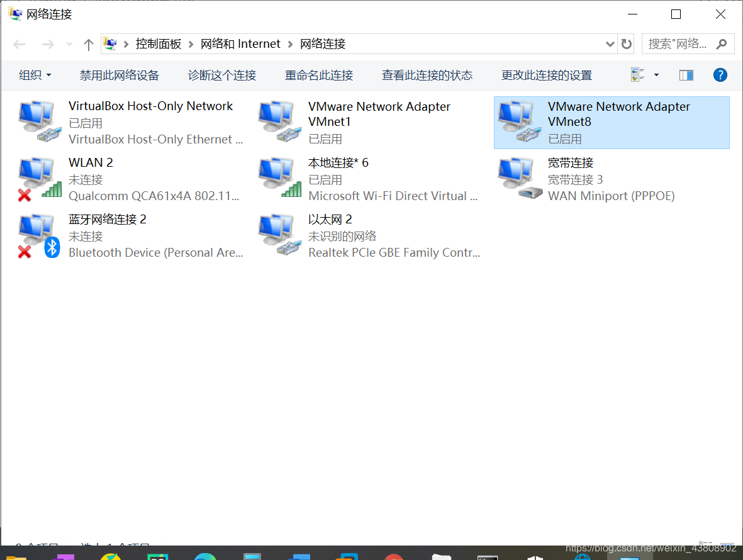This screenshot has width=743, height=560.
Task: Toggle the preview pane button
Action: click(x=686, y=75)
